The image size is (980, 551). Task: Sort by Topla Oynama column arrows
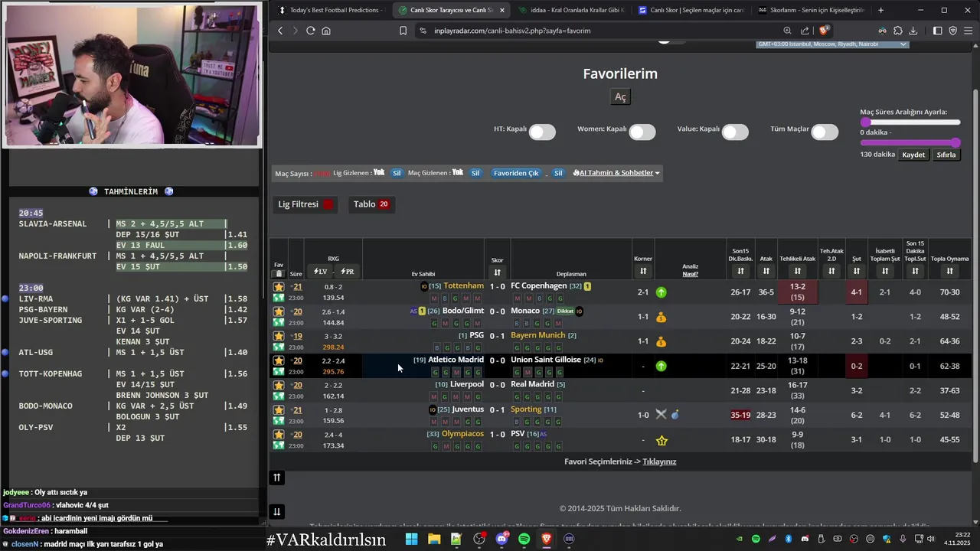point(949,271)
